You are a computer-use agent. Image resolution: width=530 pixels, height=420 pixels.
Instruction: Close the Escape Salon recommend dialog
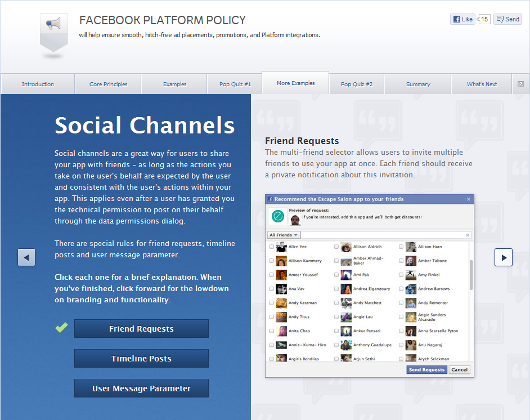469,199
